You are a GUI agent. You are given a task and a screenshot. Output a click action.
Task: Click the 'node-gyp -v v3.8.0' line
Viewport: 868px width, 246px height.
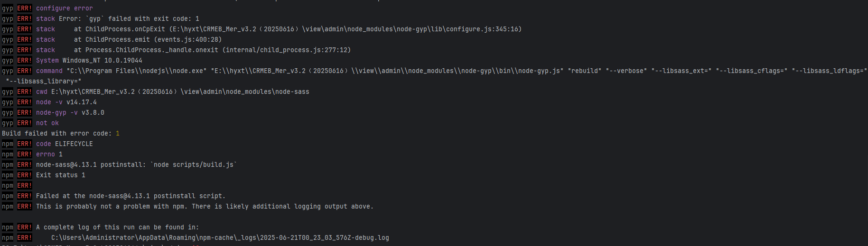pyautogui.click(x=70, y=113)
